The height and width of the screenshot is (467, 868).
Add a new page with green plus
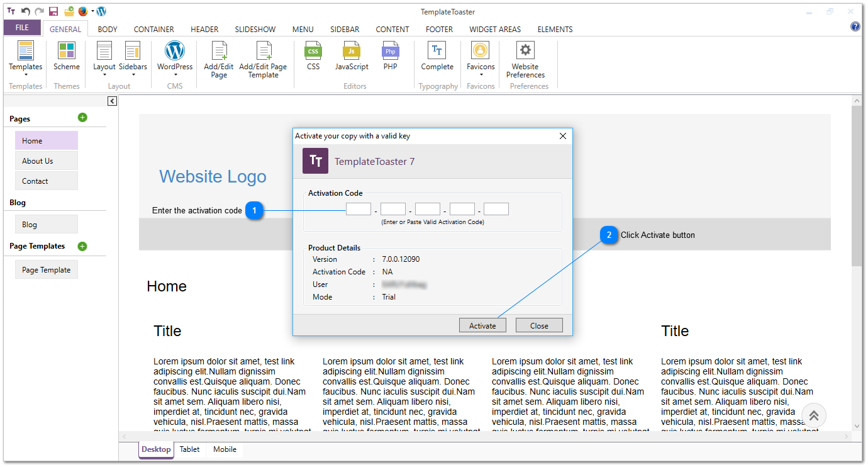82,118
